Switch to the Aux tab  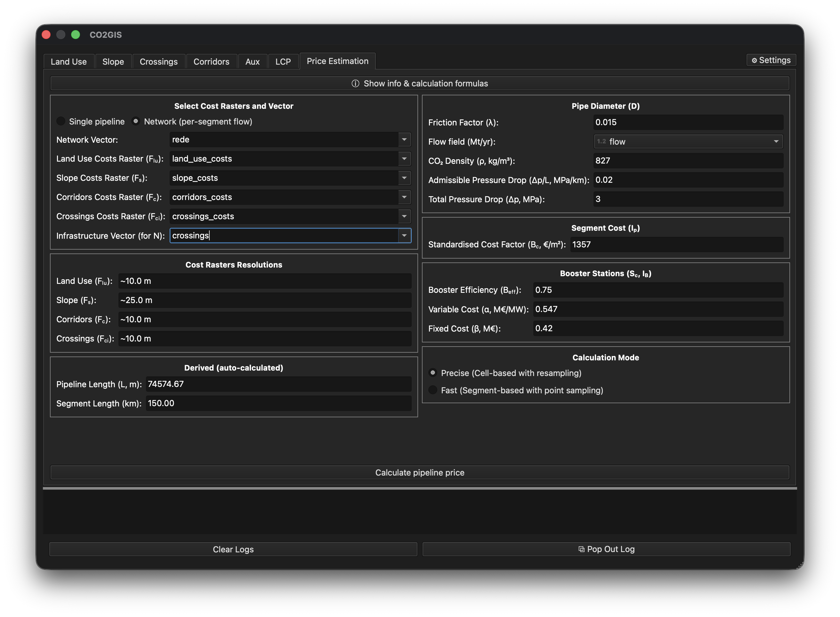(253, 62)
